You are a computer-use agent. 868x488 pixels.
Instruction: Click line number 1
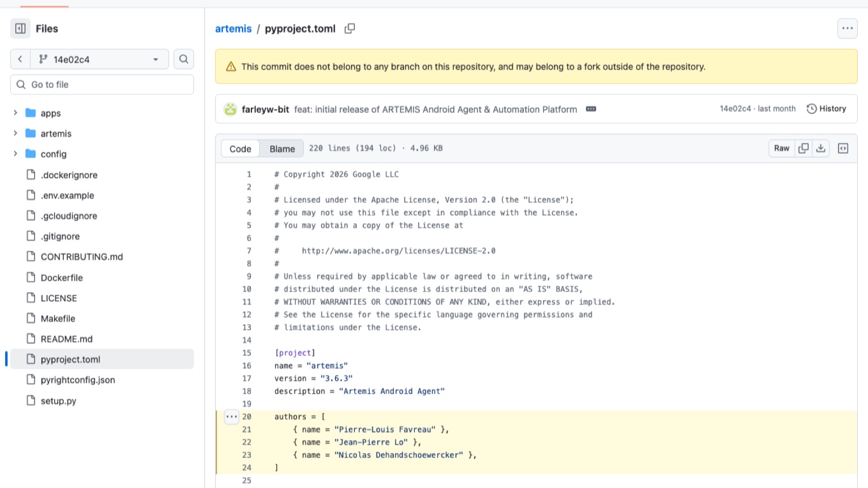[x=249, y=174]
